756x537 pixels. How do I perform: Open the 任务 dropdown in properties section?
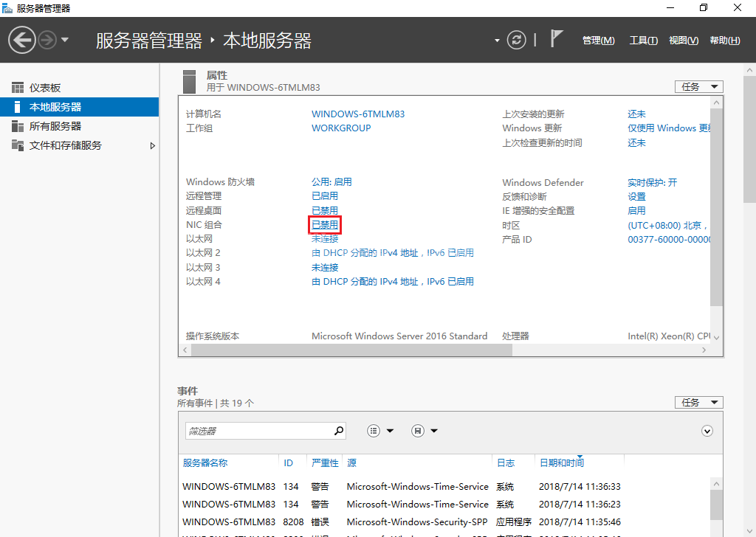pyautogui.click(x=698, y=87)
